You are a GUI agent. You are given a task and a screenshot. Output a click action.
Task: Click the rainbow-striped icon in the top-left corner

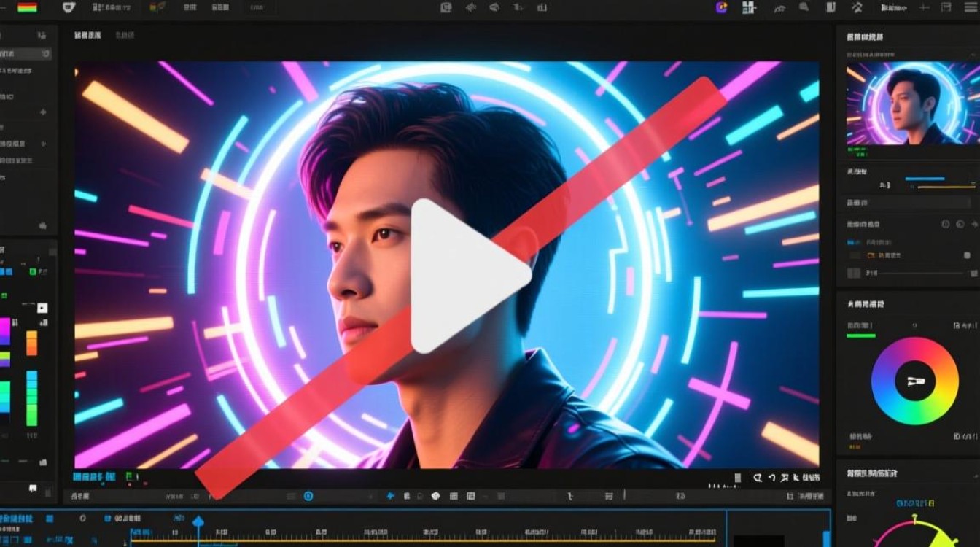[x=27, y=7]
